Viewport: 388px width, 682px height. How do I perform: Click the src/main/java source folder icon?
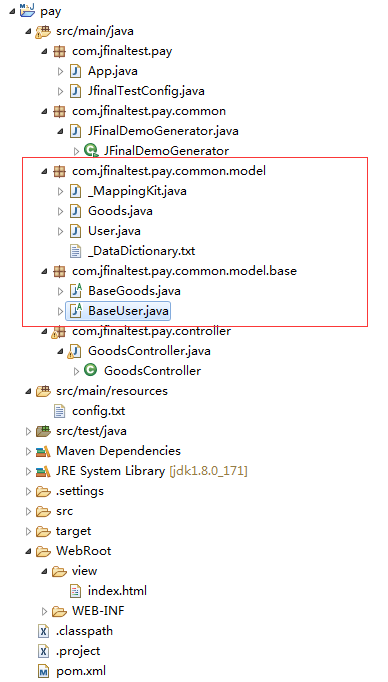43,31
